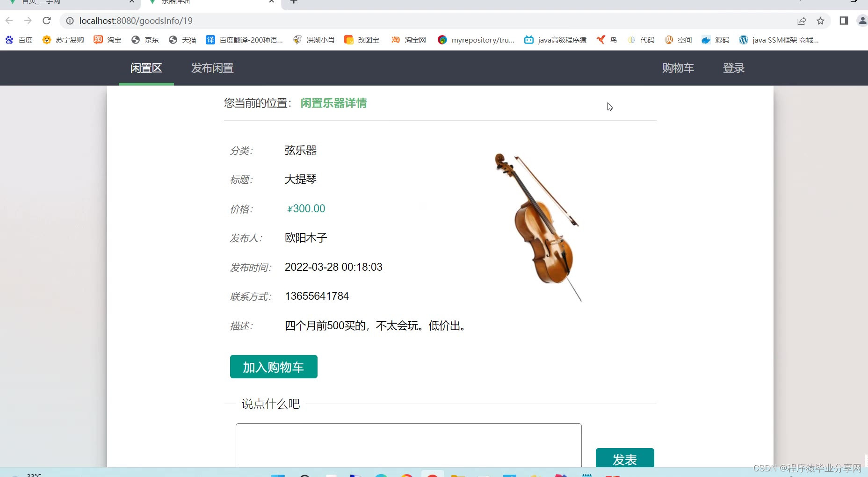This screenshot has width=868, height=477.
Task: Click the publish time 2022-03-28 00:18:03
Action: 333,267
